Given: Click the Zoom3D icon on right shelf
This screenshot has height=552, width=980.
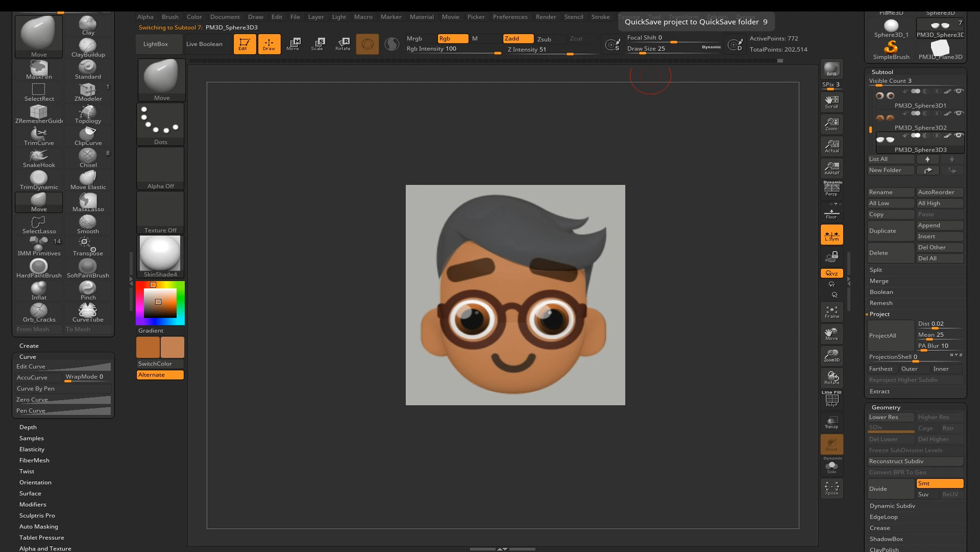Looking at the screenshot, I should click(831, 355).
